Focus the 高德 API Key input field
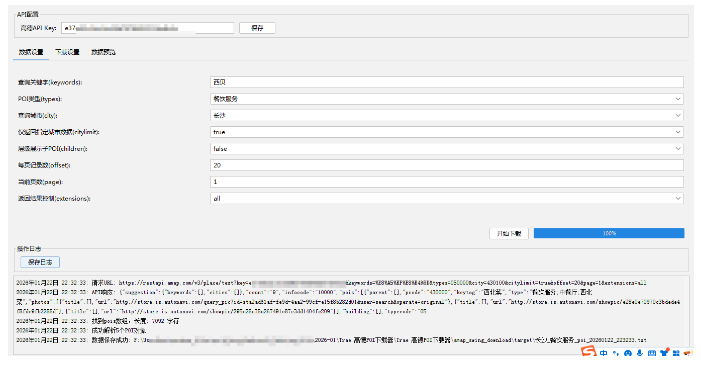The height and width of the screenshot is (365, 701). [x=148, y=28]
